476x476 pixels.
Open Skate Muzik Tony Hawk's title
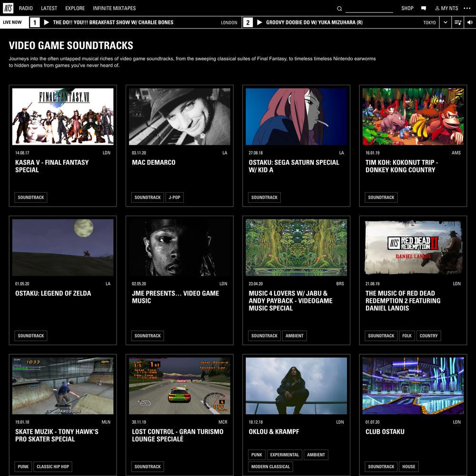tap(57, 436)
